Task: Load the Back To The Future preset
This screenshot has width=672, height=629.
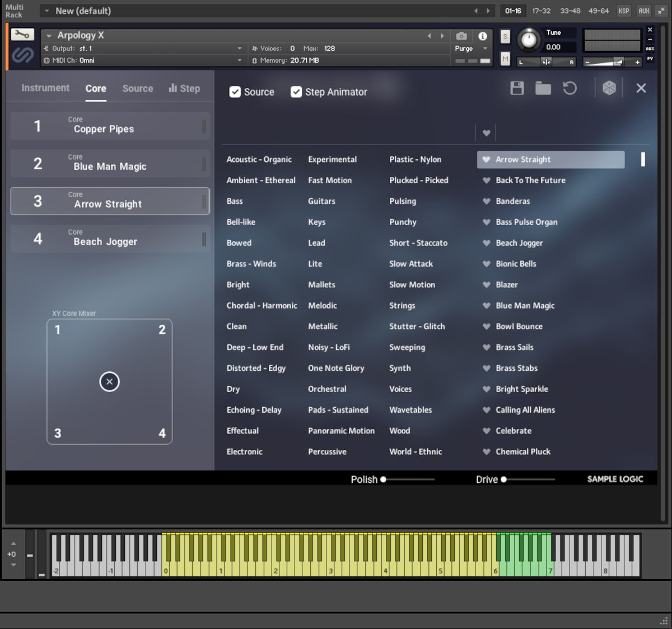Action: (x=530, y=180)
